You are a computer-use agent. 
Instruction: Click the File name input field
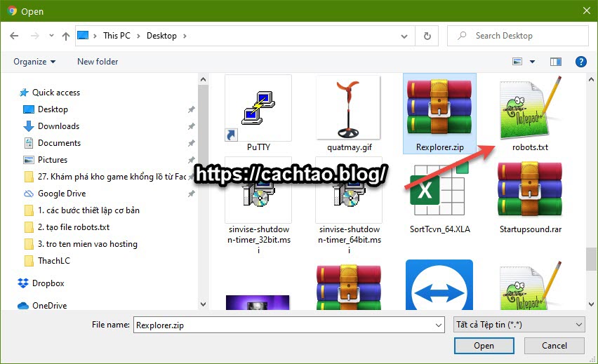(x=284, y=325)
